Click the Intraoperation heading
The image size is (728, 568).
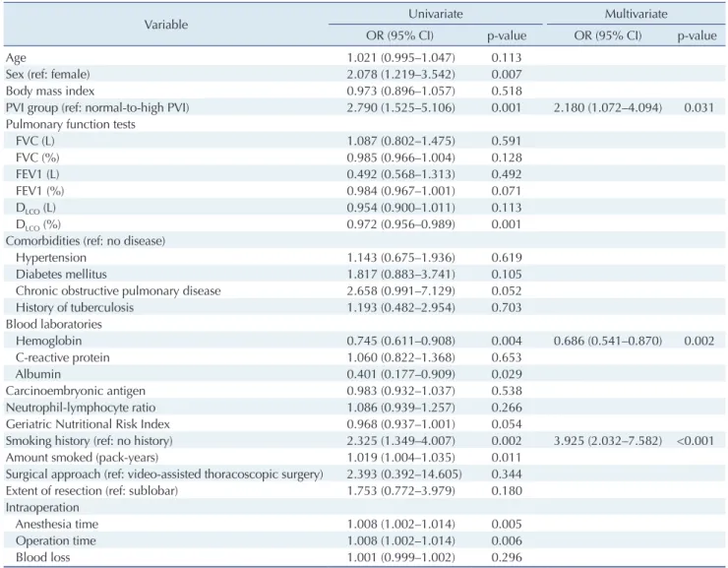coord(42,508)
